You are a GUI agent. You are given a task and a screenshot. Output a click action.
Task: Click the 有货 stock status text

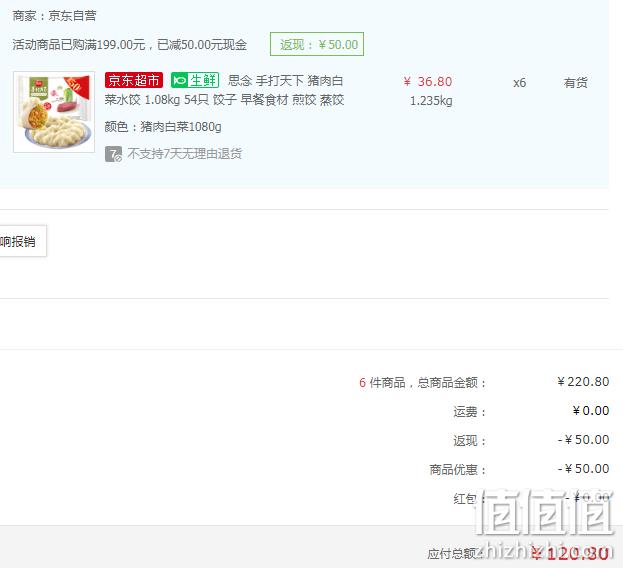(575, 83)
